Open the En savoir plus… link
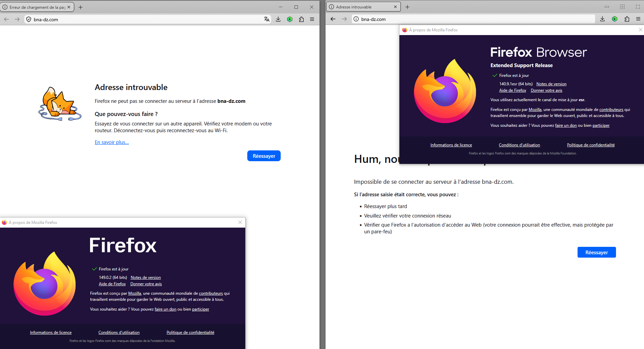This screenshot has width=644, height=349. (x=112, y=142)
